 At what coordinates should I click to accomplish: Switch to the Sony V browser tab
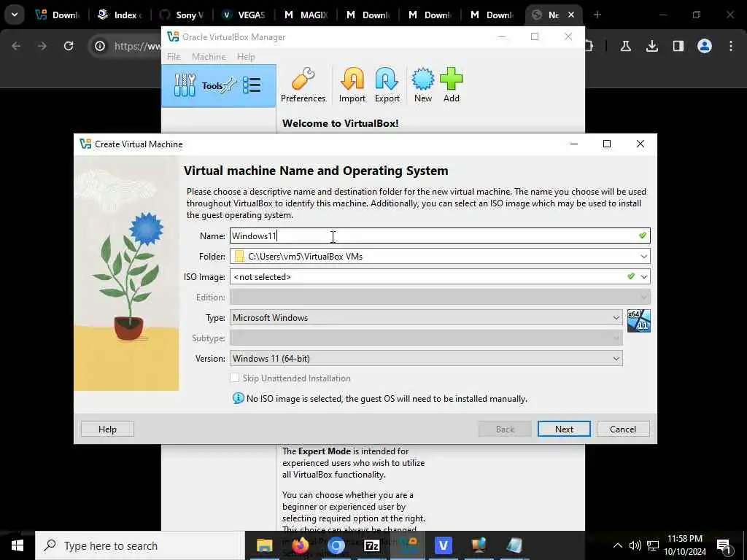[x=181, y=15]
